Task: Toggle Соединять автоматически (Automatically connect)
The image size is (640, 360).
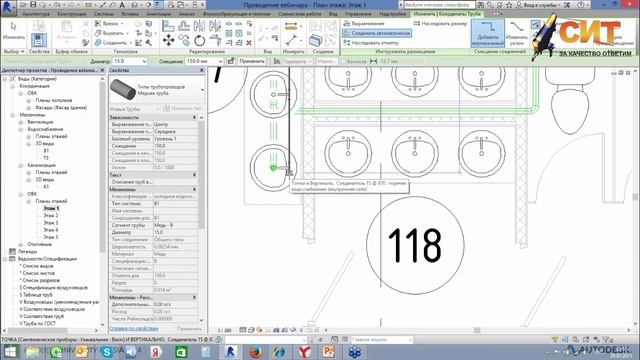Action: [377, 33]
